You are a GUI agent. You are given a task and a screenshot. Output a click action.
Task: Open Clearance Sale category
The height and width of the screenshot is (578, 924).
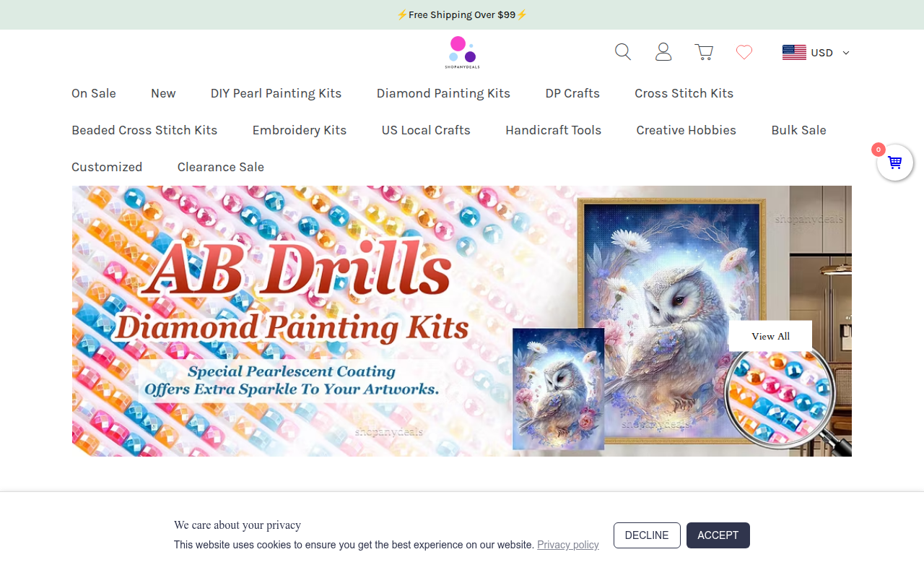[221, 167]
